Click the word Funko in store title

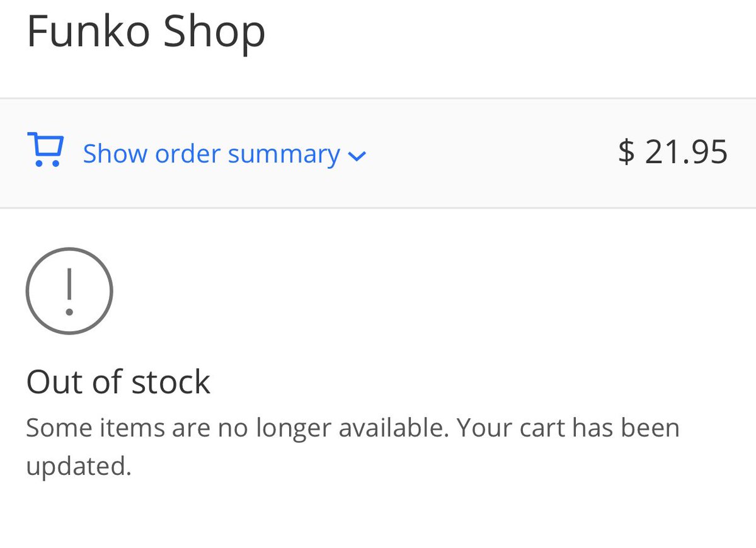point(88,31)
